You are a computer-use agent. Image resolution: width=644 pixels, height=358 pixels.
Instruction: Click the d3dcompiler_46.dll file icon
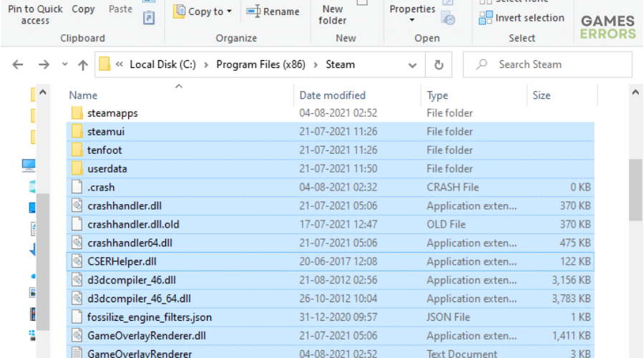click(x=77, y=279)
